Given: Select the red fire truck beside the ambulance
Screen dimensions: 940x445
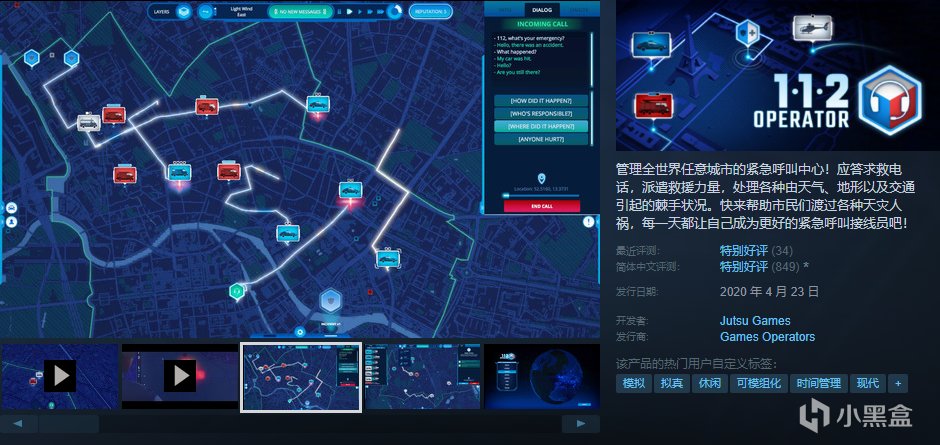Looking at the screenshot, I should [x=113, y=113].
